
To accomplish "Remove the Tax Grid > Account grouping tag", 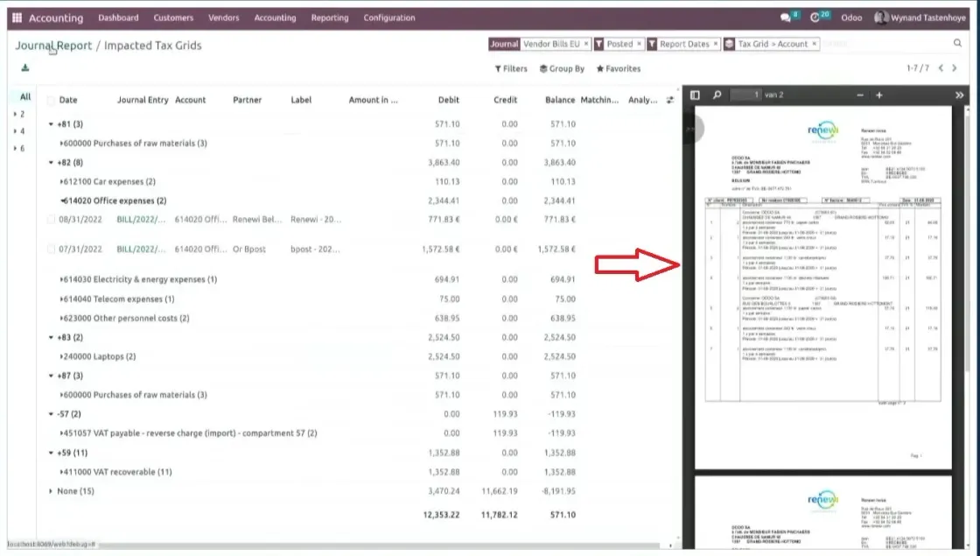I will (814, 44).
